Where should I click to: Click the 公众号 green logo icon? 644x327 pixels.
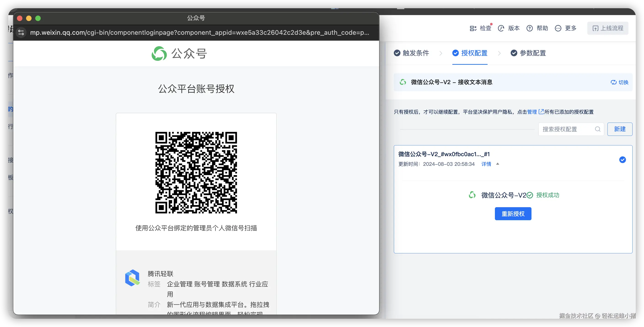coord(159,54)
